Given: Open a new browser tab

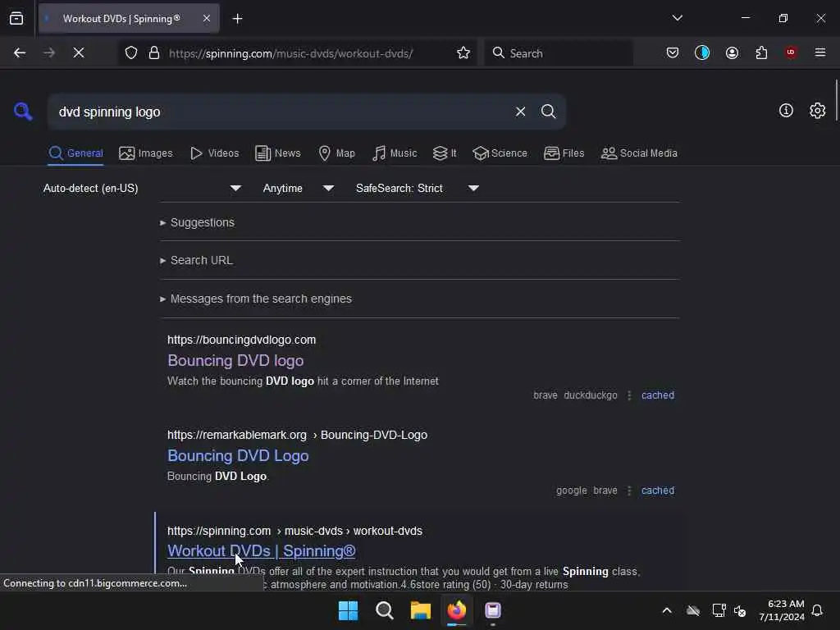Looking at the screenshot, I should point(237,19).
